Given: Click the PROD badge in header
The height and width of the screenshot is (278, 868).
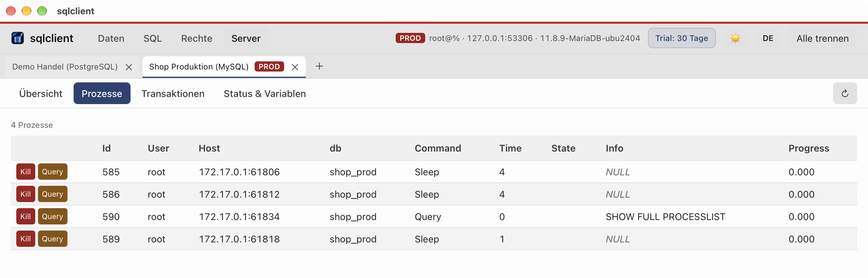Looking at the screenshot, I should pos(410,38).
